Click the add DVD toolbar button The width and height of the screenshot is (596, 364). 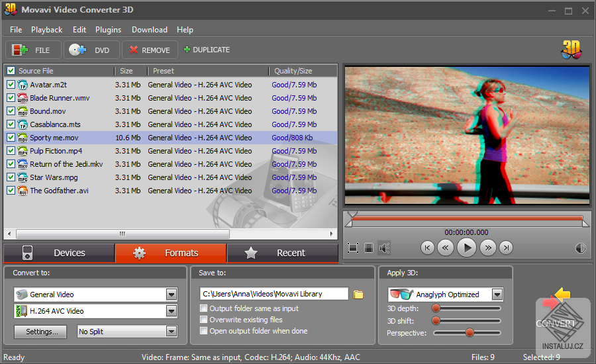(x=91, y=50)
